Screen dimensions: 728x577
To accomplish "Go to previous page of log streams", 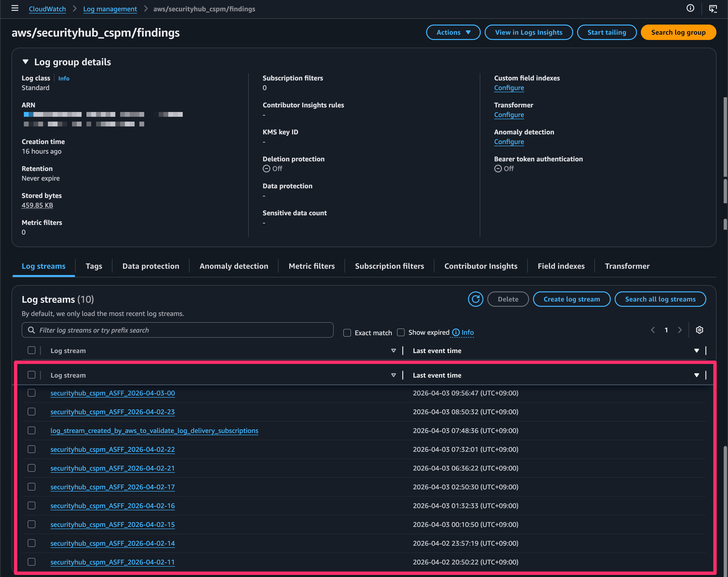I will [653, 330].
